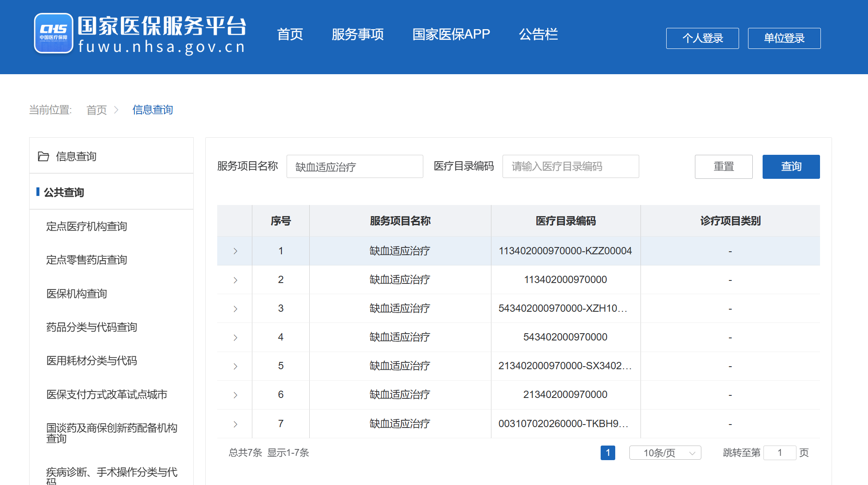Screen dimensions: 868x485
Task: Go to 国家医保APP menu item
Action: (451, 34)
